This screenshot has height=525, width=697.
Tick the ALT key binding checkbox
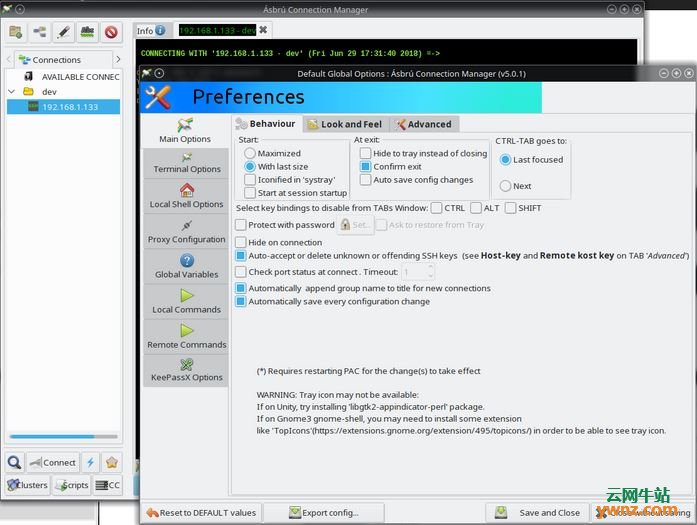click(x=476, y=208)
